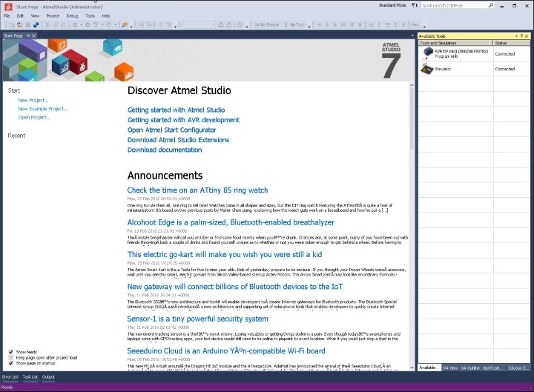
Task: Select the Simulator tool icon
Action: point(426,69)
